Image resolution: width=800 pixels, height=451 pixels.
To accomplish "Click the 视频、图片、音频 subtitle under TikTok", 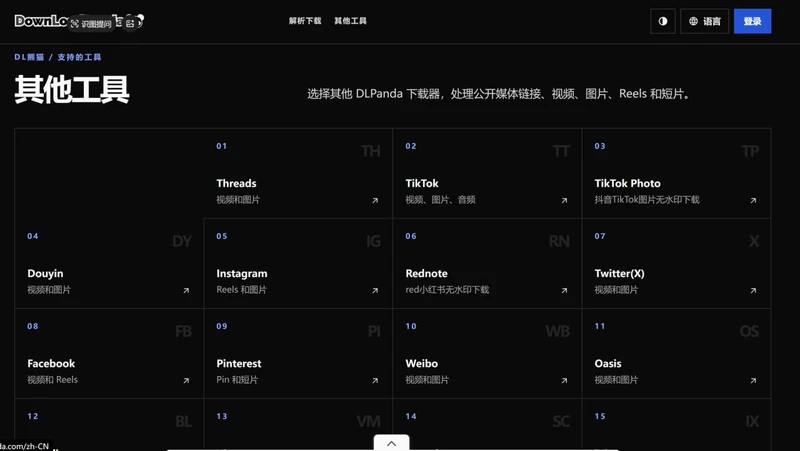I will (x=440, y=199).
